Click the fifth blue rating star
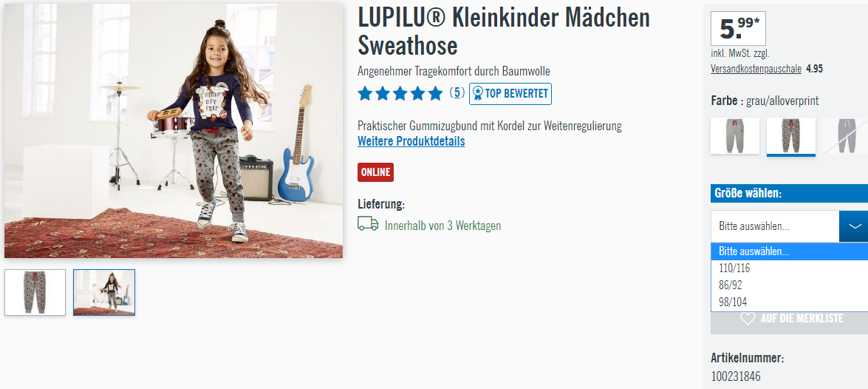The height and width of the screenshot is (389, 868). [x=436, y=93]
